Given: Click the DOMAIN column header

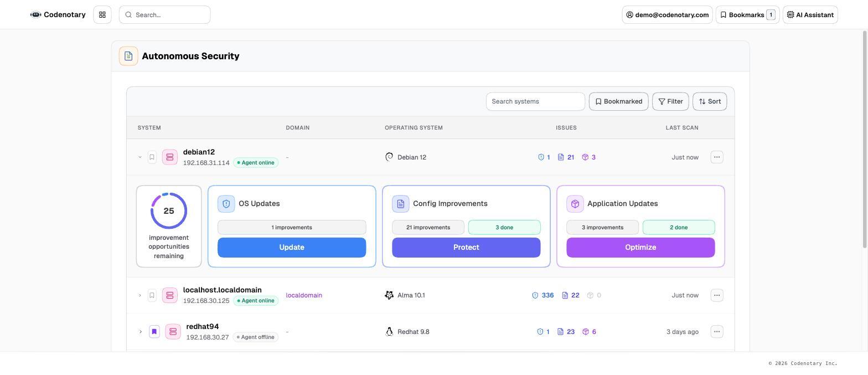Looking at the screenshot, I should click(298, 128).
